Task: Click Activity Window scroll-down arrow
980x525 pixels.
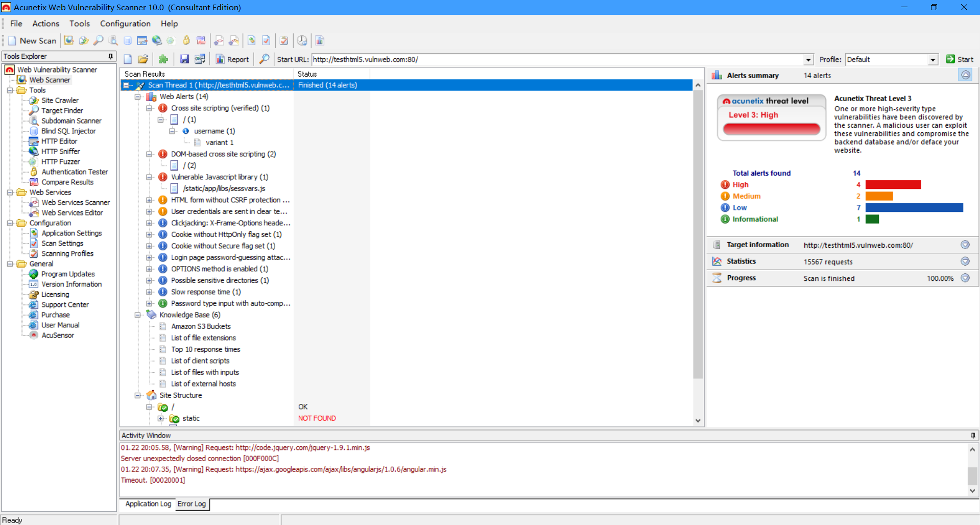Action: click(x=972, y=491)
